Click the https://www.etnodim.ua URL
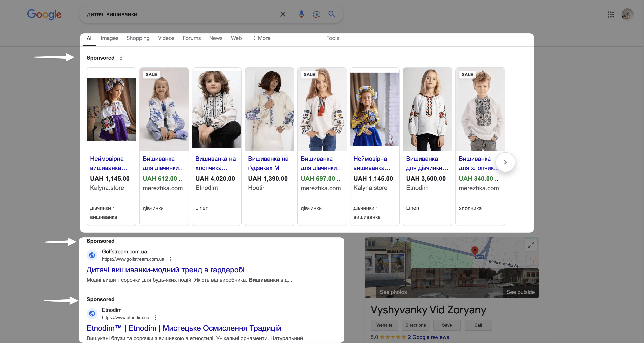The height and width of the screenshot is (343, 644). (126, 317)
